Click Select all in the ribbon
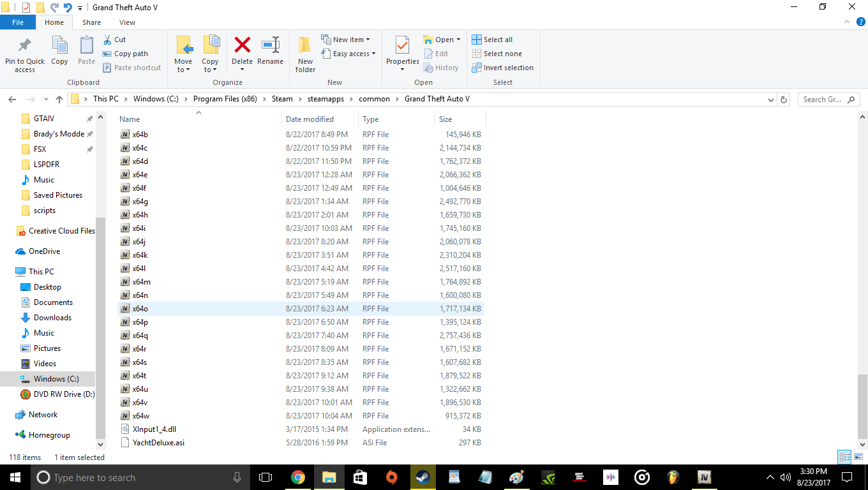Viewport: 868px width, 490px height. click(x=492, y=40)
